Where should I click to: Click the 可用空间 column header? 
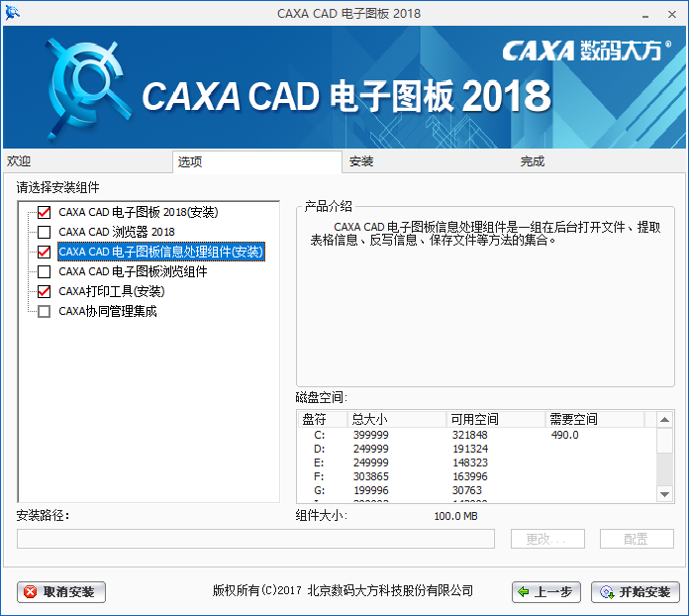click(496, 420)
